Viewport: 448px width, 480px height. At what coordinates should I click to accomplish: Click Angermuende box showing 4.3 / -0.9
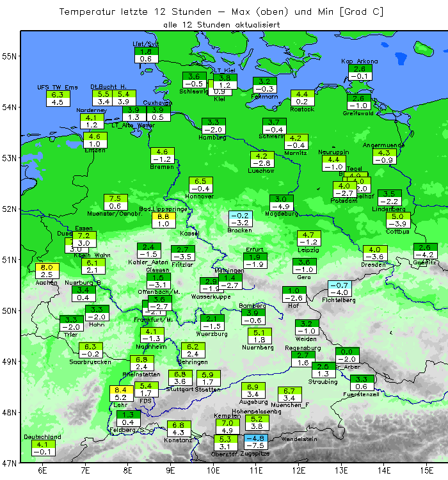385,156
